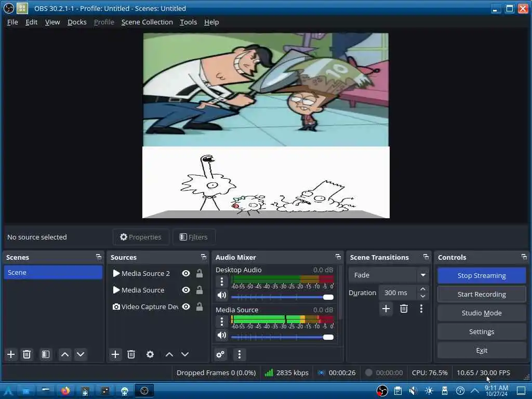Open source Filters button
The width and height of the screenshot is (532, 399).
coord(194,237)
